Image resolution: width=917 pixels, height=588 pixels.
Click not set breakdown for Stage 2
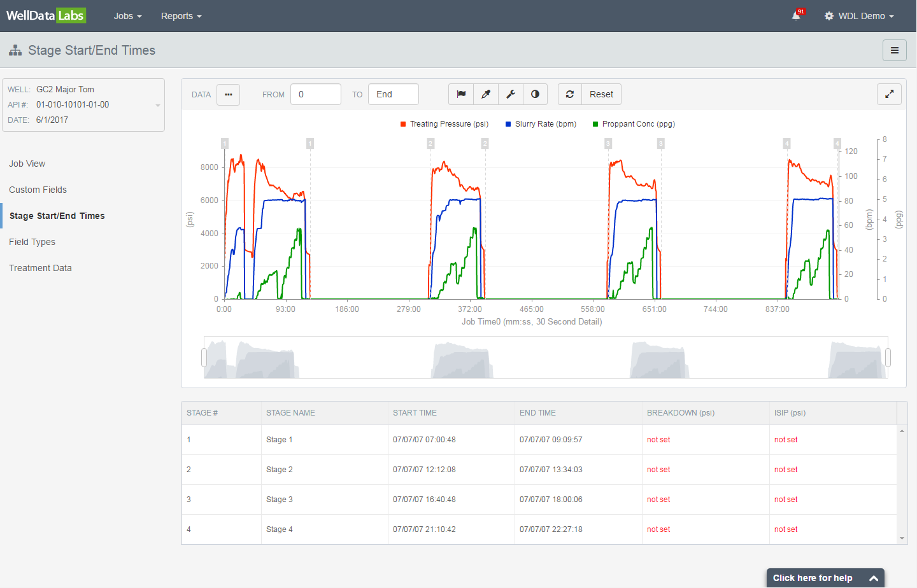click(x=658, y=470)
